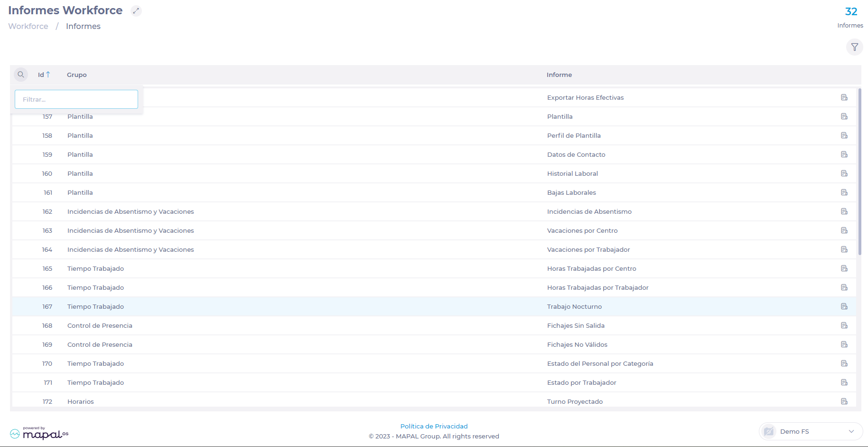Open report icon for Exportar Horas Efectivas
This screenshot has height=447, width=868.
pos(844,97)
